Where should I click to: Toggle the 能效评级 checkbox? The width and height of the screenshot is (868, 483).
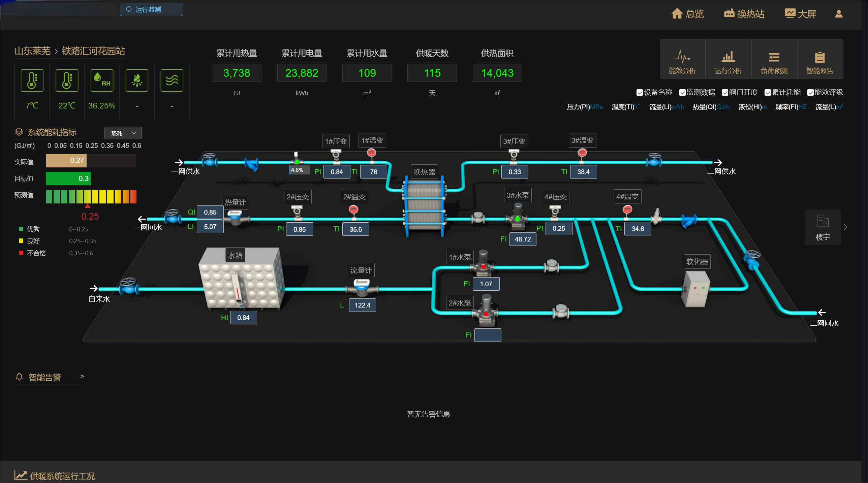pyautogui.click(x=810, y=93)
